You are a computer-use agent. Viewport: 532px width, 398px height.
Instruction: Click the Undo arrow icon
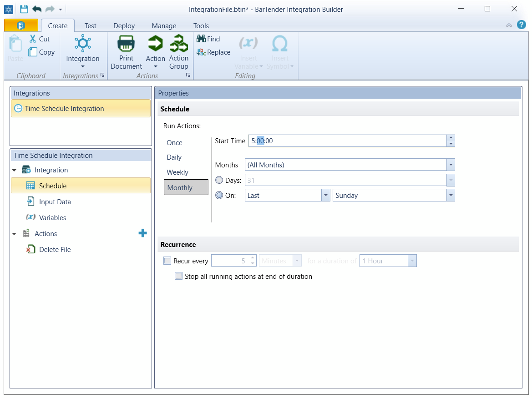click(37, 9)
